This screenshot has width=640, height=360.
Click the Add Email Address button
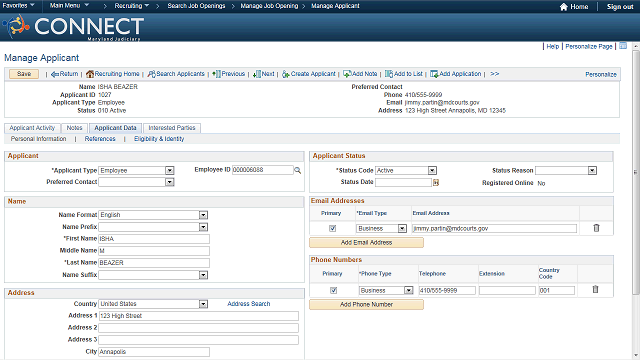(367, 242)
